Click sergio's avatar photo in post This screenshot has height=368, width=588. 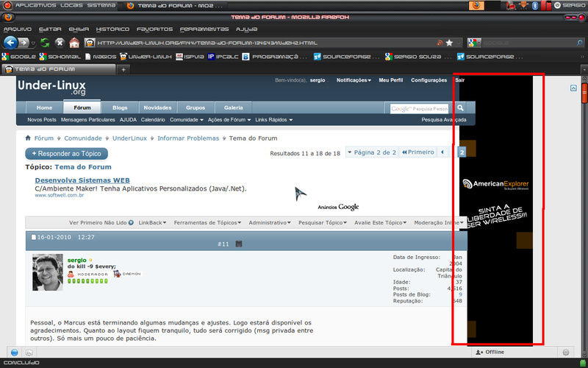(48, 272)
